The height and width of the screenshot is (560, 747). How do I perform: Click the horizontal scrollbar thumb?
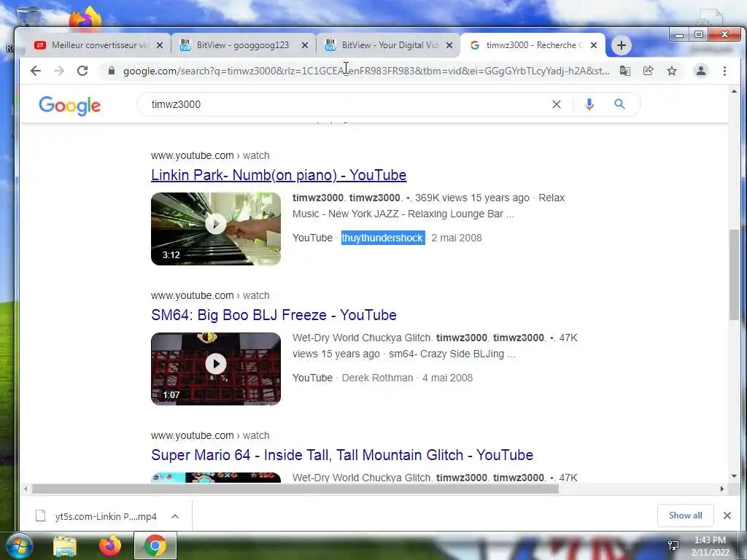coord(295,489)
